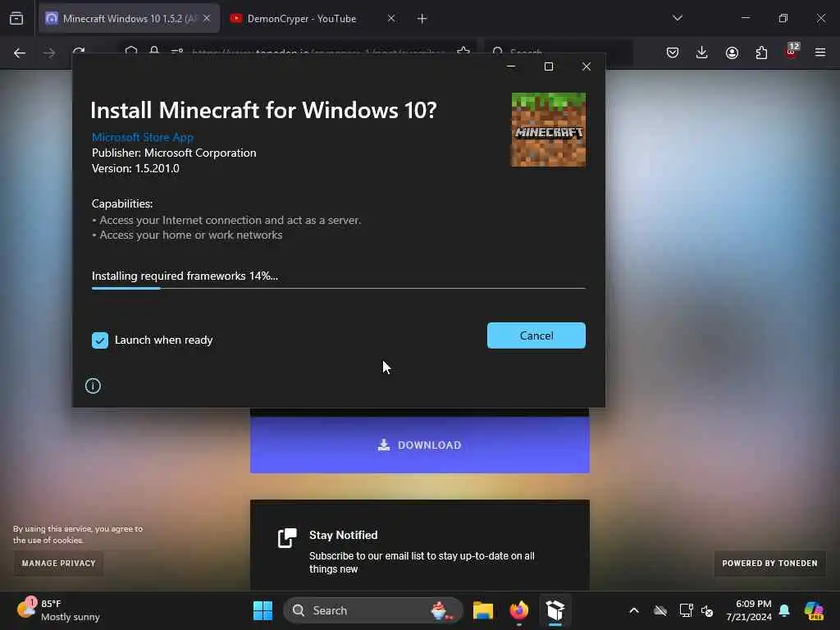
Task: Close the DemonCryper YouTube tab
Action: point(391,18)
